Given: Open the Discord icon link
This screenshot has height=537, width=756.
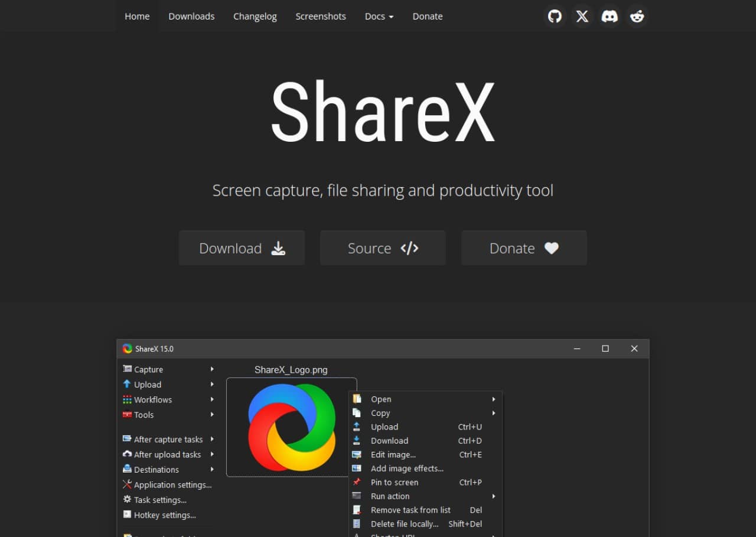Looking at the screenshot, I should coord(610,16).
